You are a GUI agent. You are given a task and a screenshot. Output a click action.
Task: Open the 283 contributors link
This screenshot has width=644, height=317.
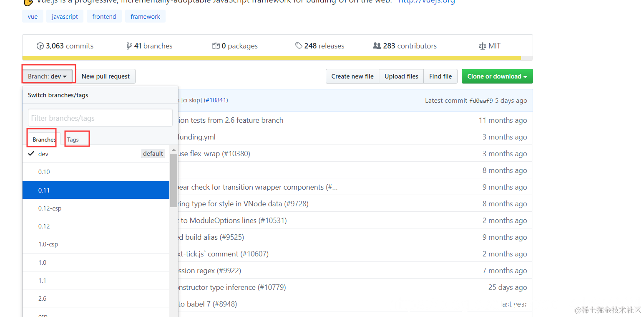pos(405,46)
